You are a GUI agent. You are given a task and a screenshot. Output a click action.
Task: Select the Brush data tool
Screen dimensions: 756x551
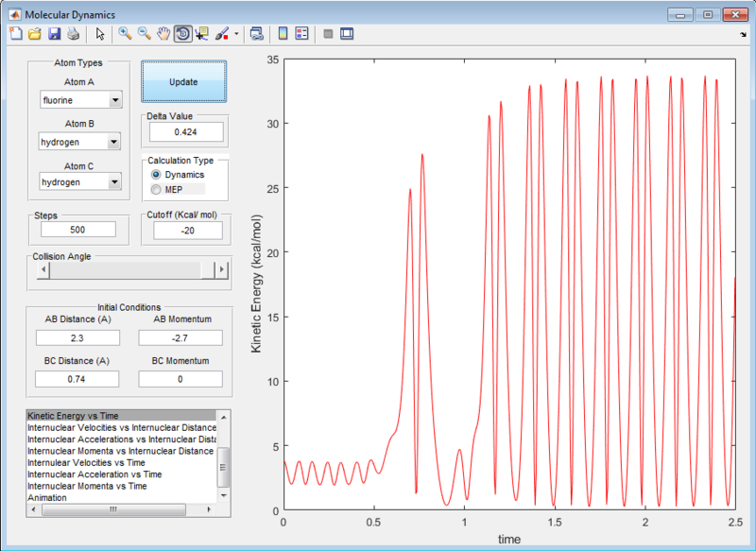click(222, 34)
